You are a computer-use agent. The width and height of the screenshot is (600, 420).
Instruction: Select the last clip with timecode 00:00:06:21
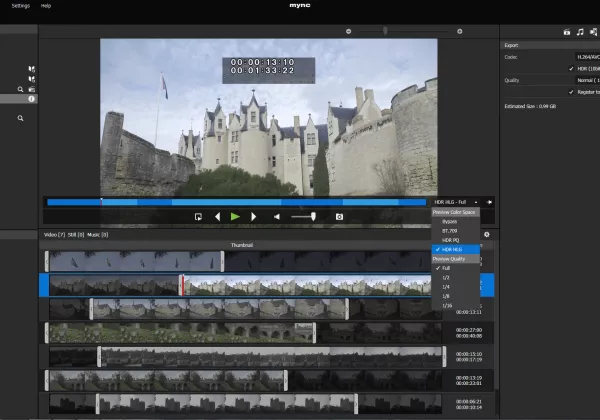click(245, 404)
